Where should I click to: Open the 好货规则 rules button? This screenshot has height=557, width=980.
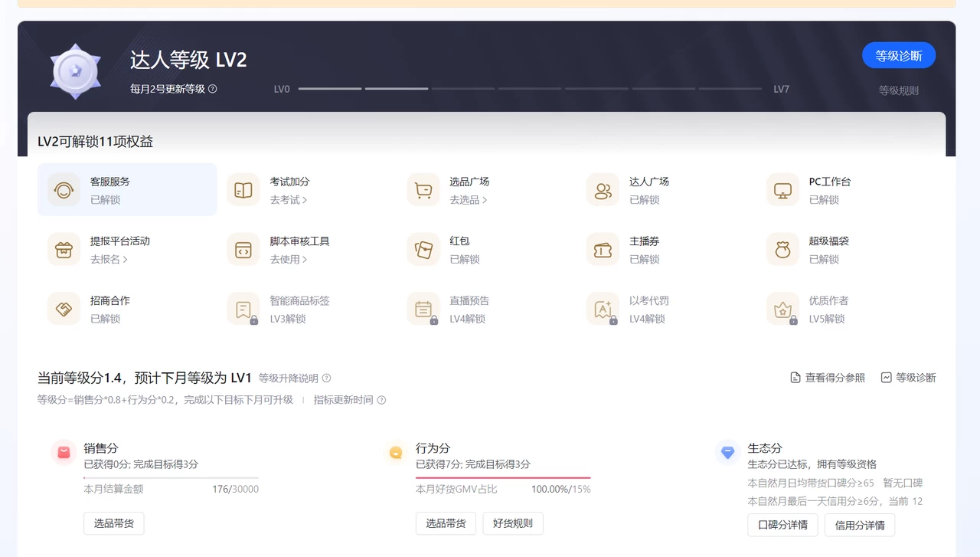point(512,523)
